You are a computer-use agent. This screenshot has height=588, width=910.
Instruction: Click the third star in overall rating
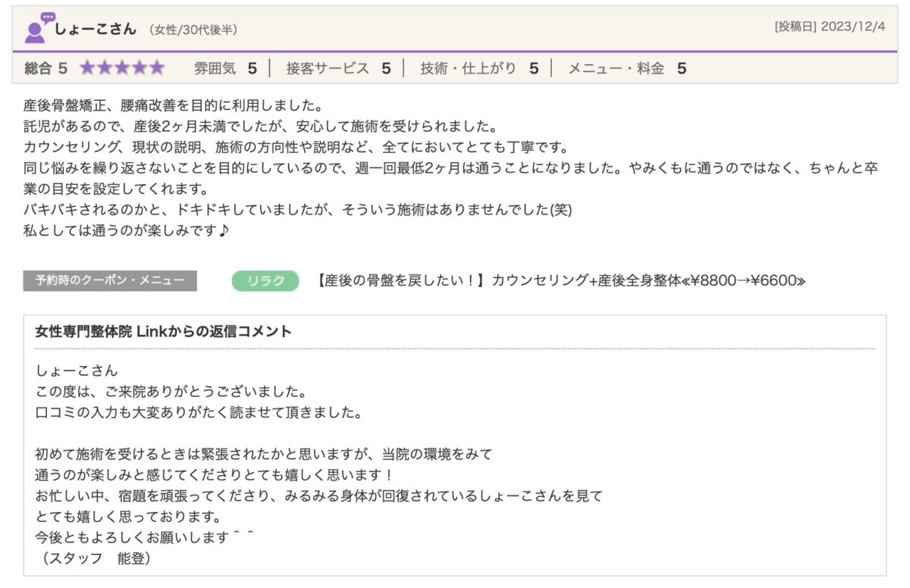coord(121,68)
